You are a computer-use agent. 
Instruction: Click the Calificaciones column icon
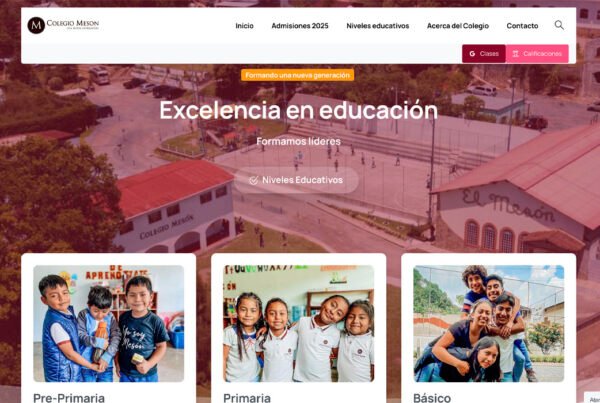click(515, 54)
